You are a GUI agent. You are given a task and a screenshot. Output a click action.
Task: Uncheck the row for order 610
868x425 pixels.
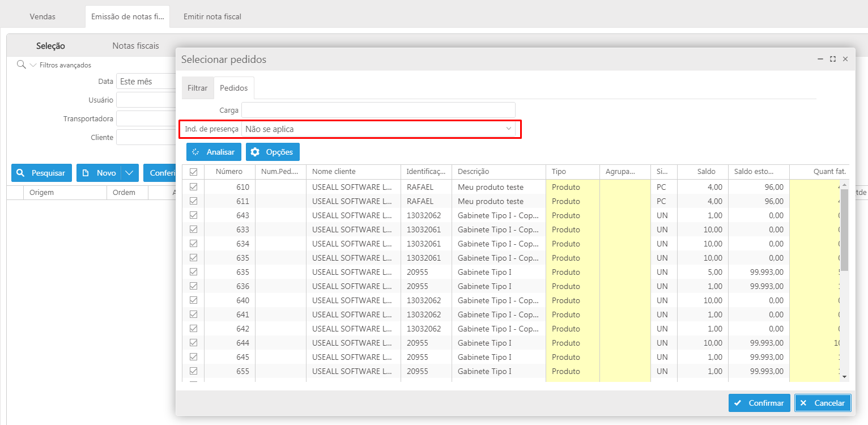click(193, 186)
